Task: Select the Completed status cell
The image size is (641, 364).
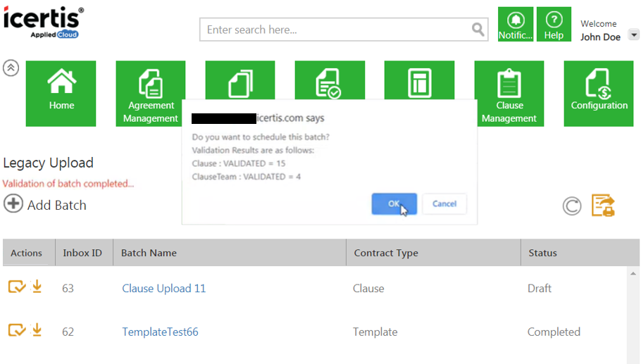Action: [554, 332]
